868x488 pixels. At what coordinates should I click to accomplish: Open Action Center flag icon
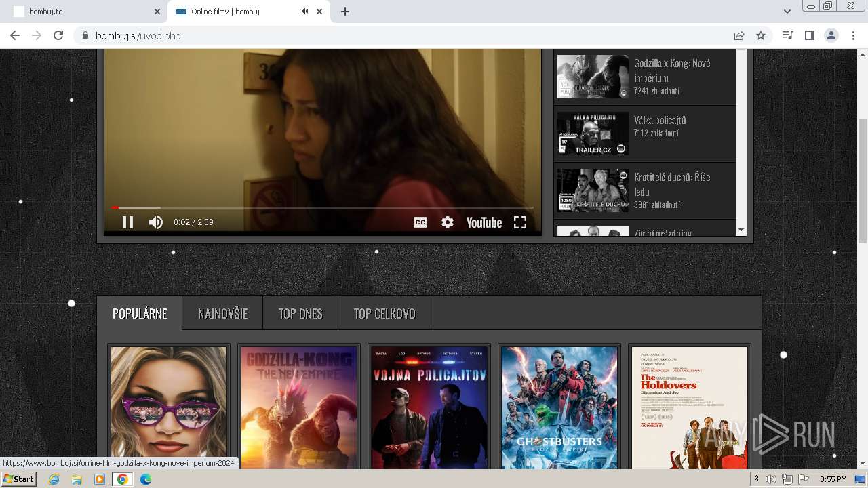pyautogui.click(x=803, y=479)
